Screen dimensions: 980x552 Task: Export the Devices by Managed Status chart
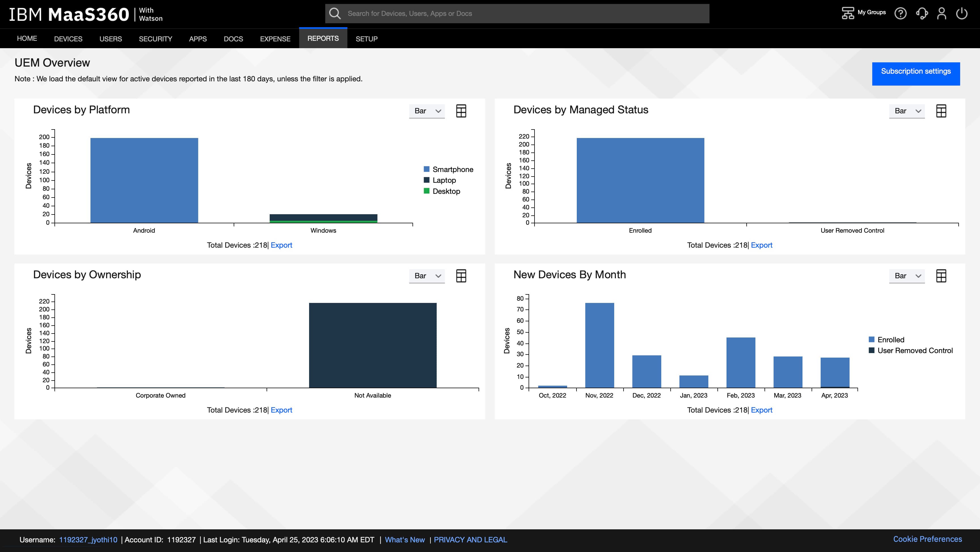[762, 245]
